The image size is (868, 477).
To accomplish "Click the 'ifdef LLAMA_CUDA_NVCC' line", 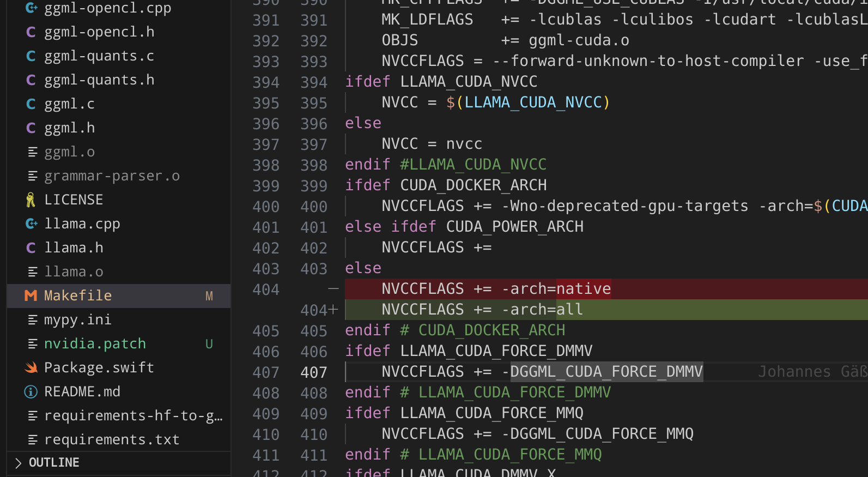I will (x=441, y=82).
